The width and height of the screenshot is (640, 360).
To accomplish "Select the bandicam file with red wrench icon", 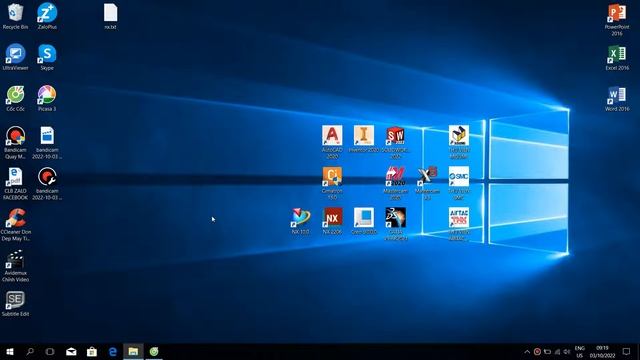I will 47,184.
